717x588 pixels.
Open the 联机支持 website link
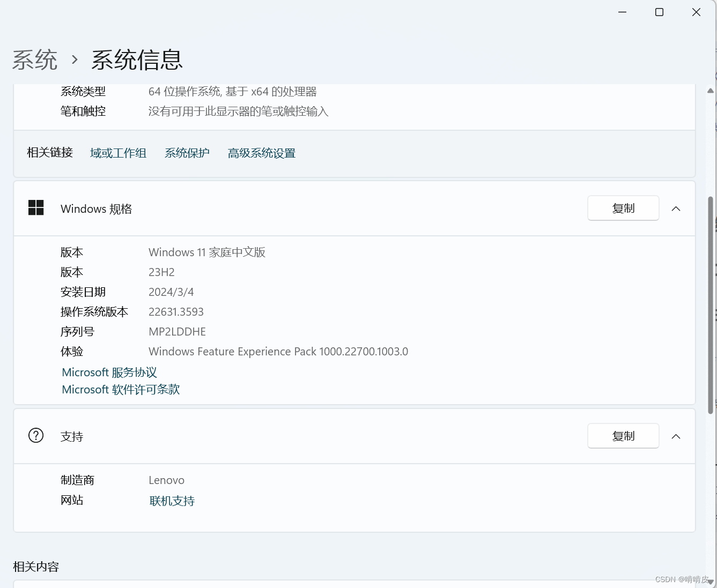(172, 501)
